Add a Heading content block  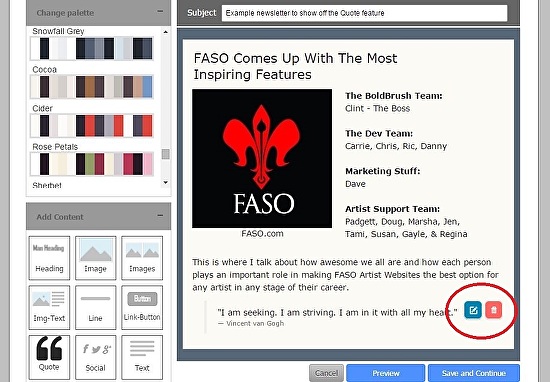click(49, 258)
